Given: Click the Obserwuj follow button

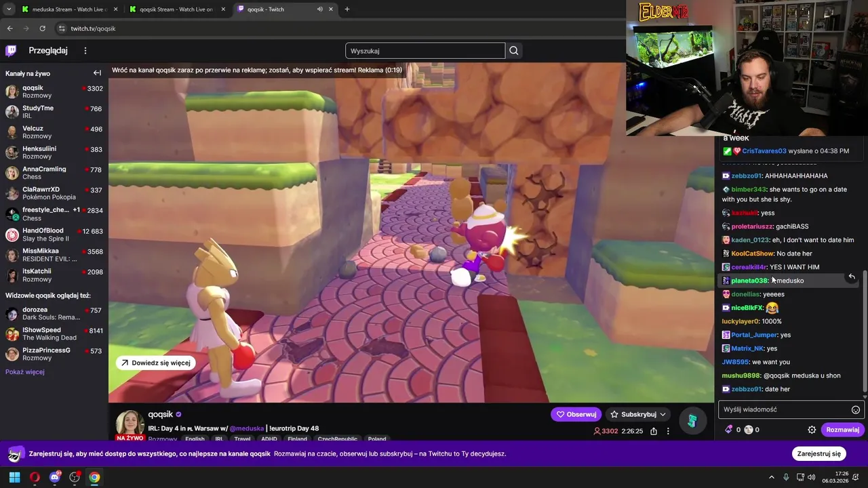Looking at the screenshot, I should pos(576,414).
